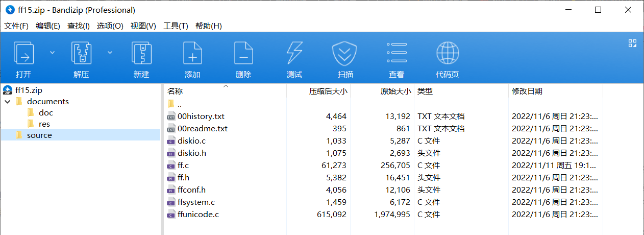Select ffsystem.c file
The width and height of the screenshot is (644, 235).
click(x=196, y=202)
